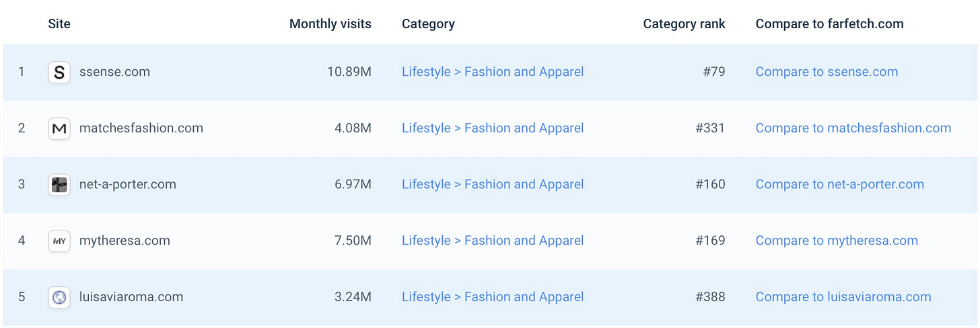Viewport: 980px width, 328px height.
Task: Click the 4.08M monthly visits value
Action: point(353,128)
